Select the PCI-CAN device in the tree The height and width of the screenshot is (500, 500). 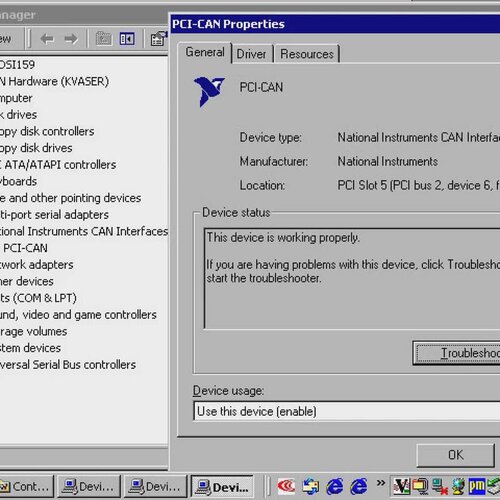25,248
